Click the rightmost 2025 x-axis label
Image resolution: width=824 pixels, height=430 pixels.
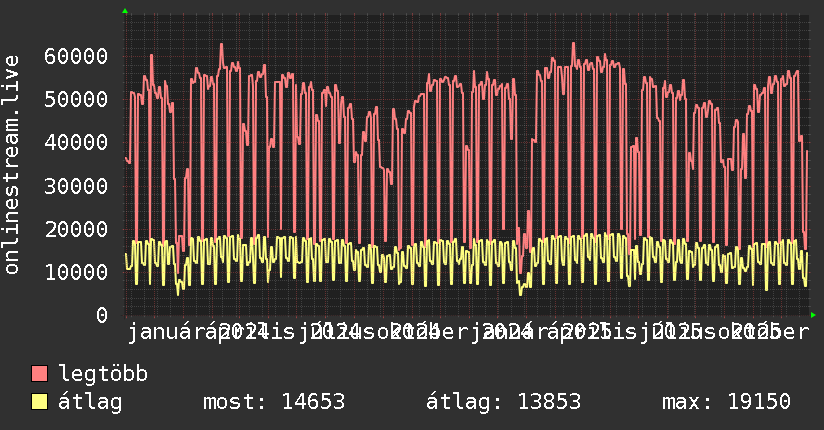(x=756, y=331)
